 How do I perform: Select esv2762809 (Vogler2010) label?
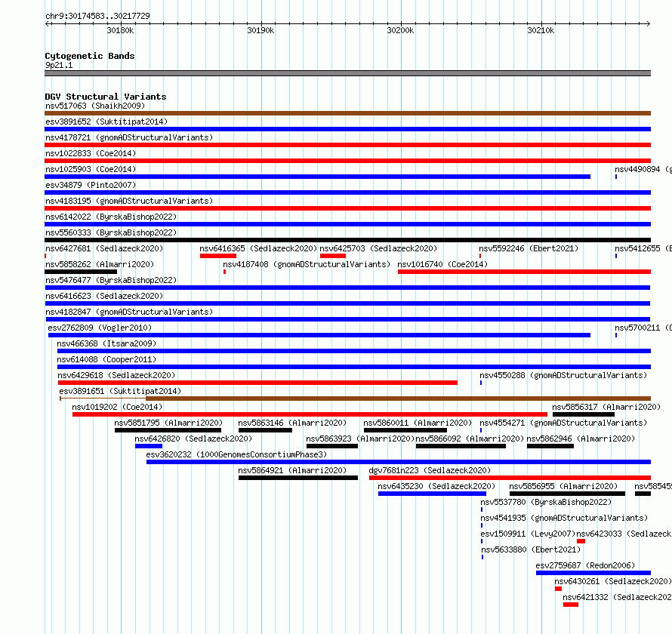pyautogui.click(x=100, y=328)
